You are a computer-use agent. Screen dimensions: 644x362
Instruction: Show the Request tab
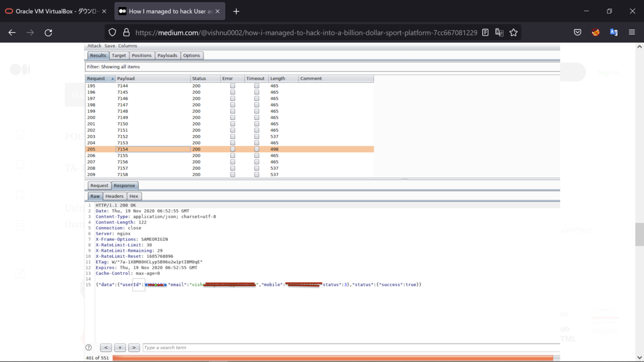click(99, 186)
